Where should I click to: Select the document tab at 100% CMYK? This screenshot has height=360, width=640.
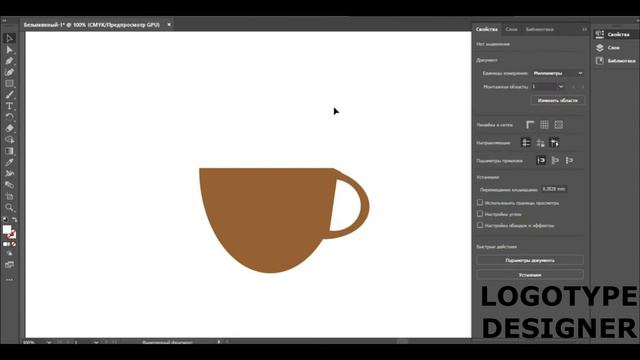pos(91,25)
